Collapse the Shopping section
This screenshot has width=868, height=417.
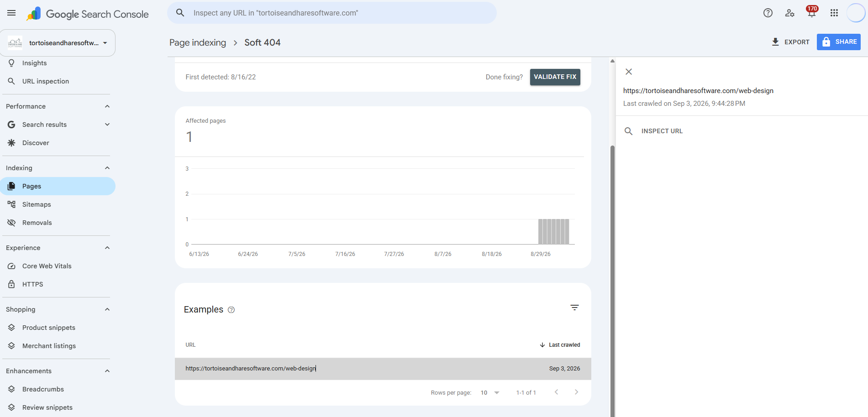coord(107,309)
